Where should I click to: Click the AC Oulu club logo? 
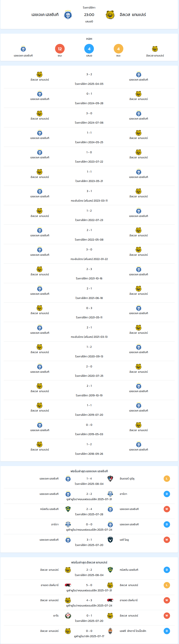(x=110, y=540)
